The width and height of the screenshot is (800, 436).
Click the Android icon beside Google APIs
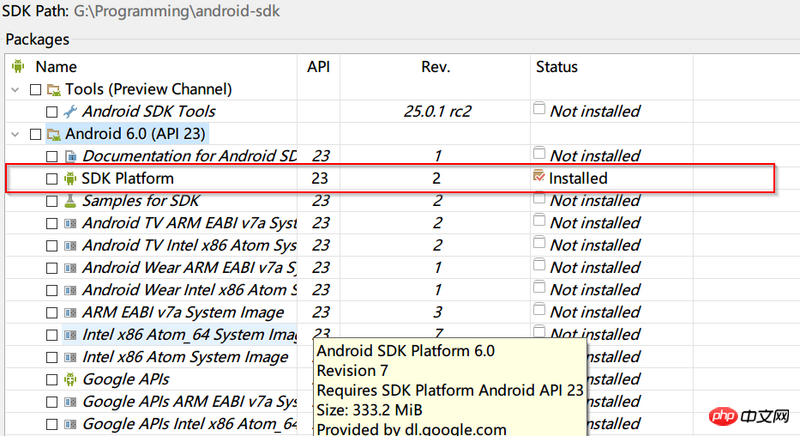click(x=70, y=380)
